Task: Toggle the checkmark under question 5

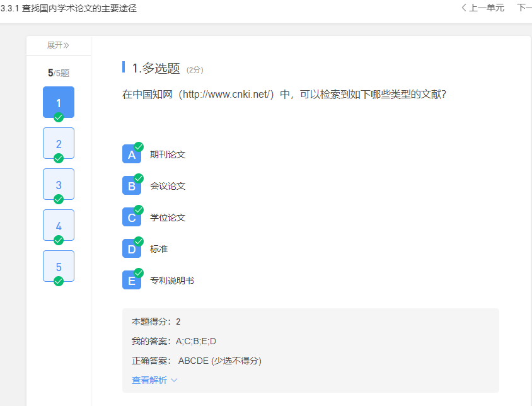Action: 59,281
